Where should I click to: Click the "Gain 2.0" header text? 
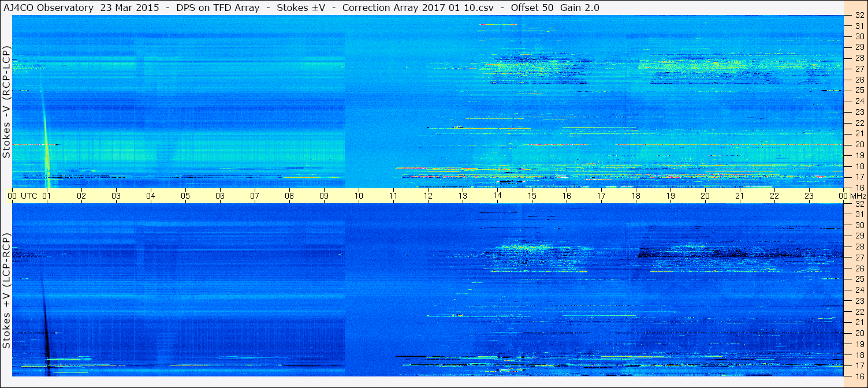(x=580, y=8)
